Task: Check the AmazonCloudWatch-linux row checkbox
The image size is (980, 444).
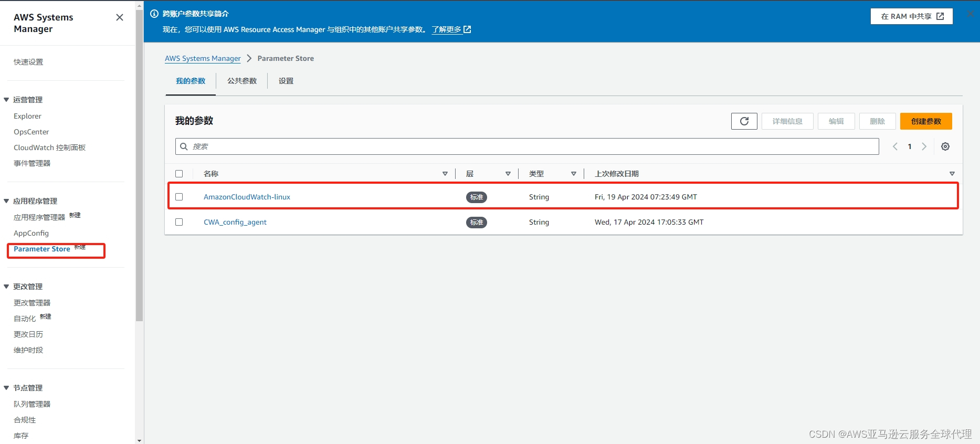Action: point(179,197)
